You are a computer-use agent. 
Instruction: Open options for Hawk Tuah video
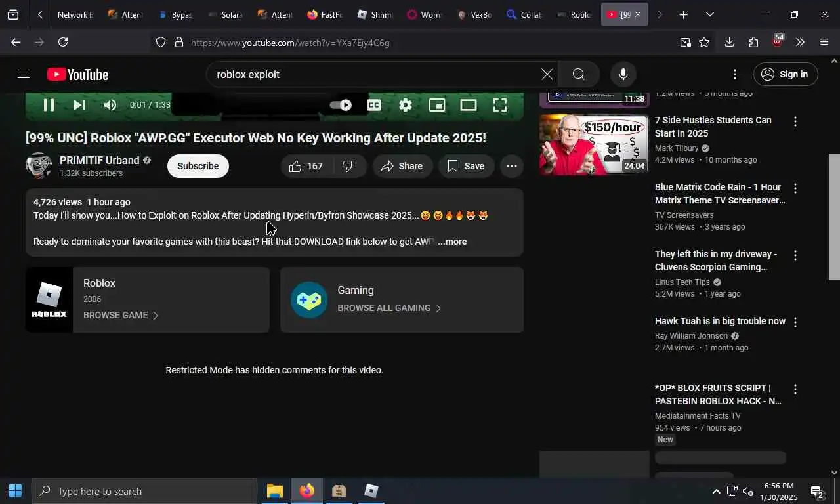(795, 322)
